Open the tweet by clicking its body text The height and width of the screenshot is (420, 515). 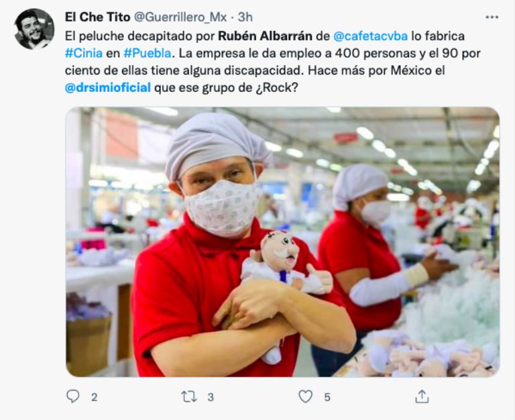tap(273, 62)
